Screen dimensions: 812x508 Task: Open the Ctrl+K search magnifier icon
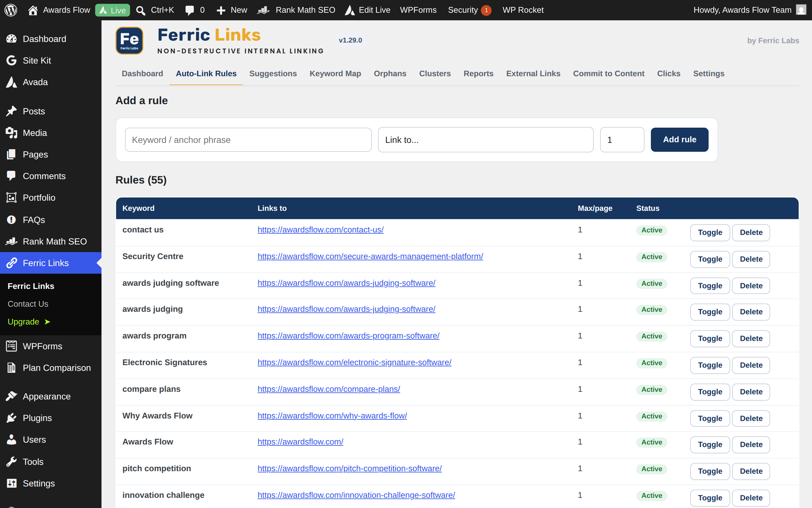141,10
